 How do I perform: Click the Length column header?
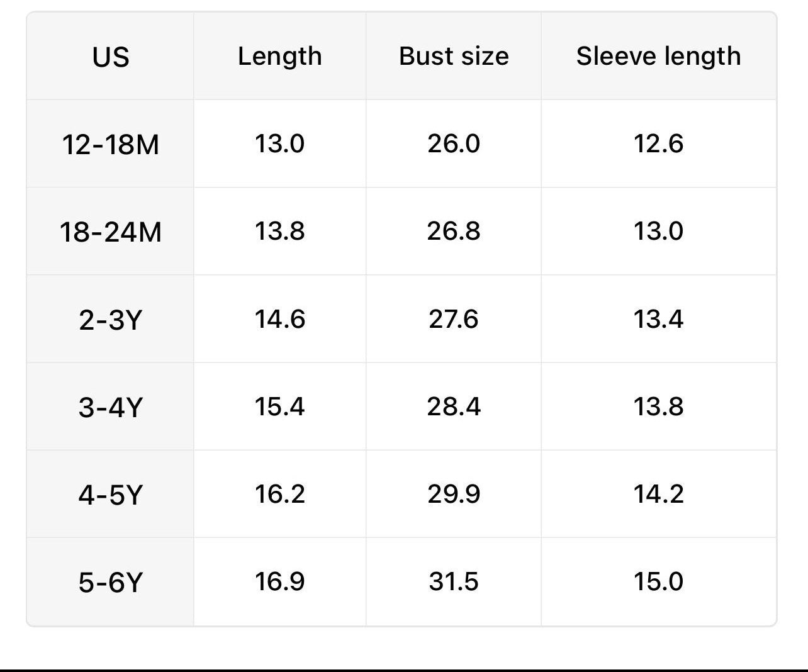point(280,57)
